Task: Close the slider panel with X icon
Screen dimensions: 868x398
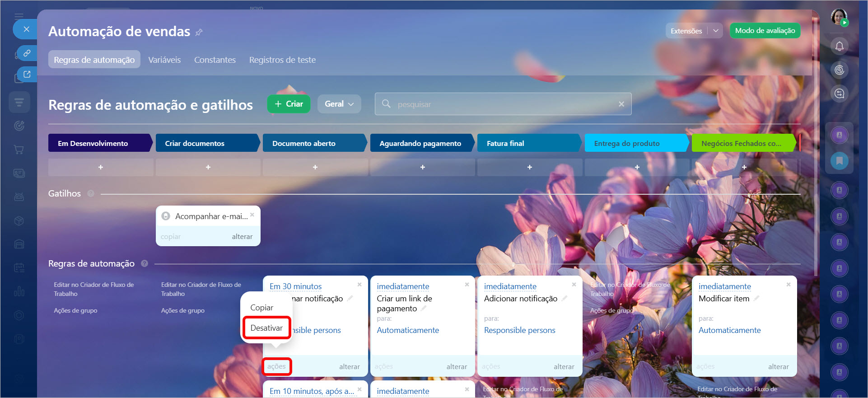Action: 26,29
